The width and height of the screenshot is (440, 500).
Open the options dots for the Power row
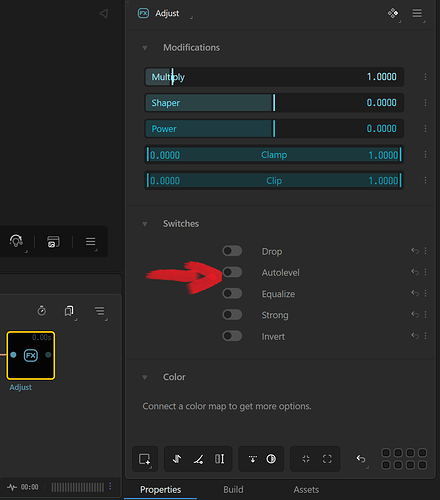(x=425, y=129)
